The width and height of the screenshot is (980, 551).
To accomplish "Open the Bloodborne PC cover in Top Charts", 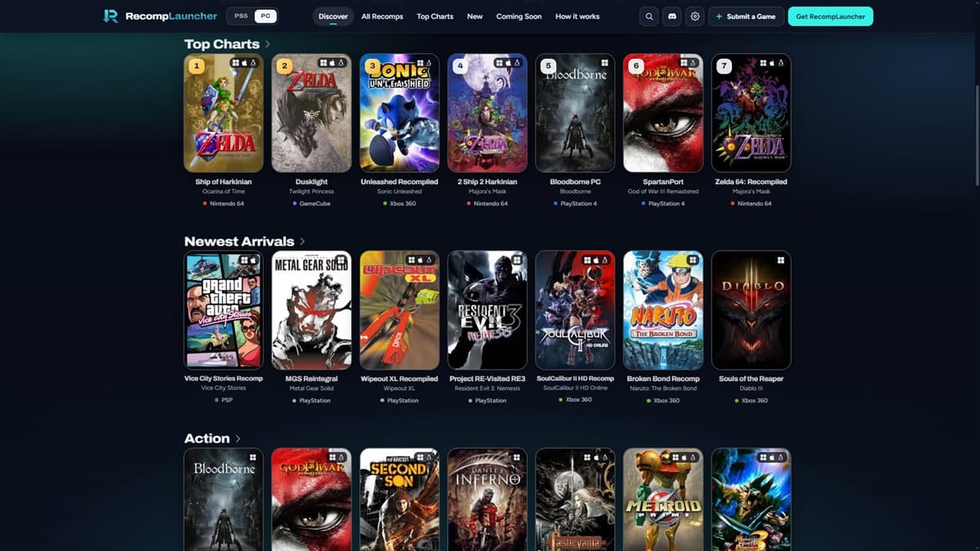I will (575, 113).
